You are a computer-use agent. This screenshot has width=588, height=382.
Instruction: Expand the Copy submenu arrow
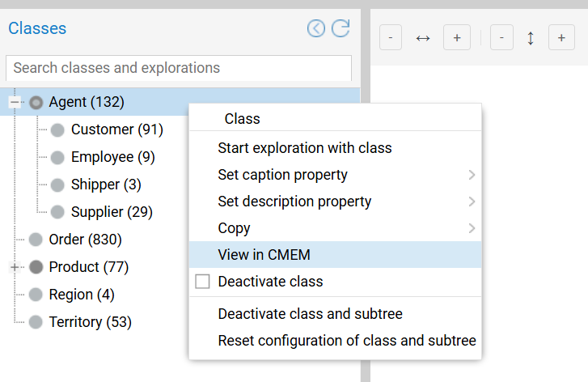point(472,229)
